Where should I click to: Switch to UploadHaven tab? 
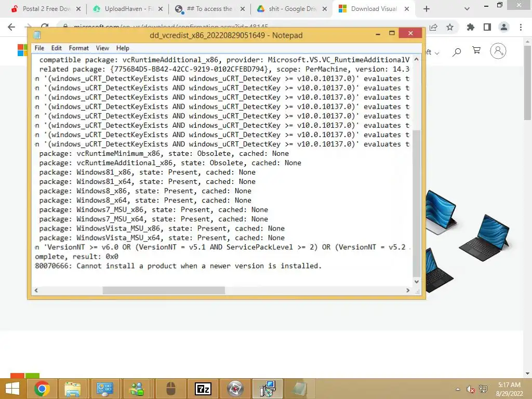click(128, 9)
